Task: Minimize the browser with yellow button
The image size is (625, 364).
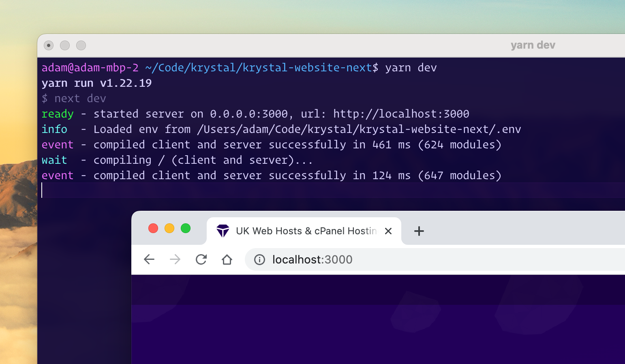Action: (169, 228)
